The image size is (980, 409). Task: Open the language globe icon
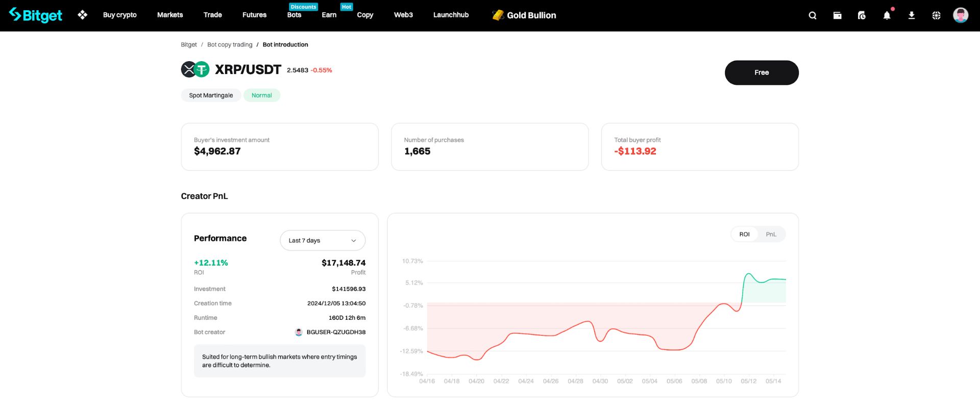936,15
